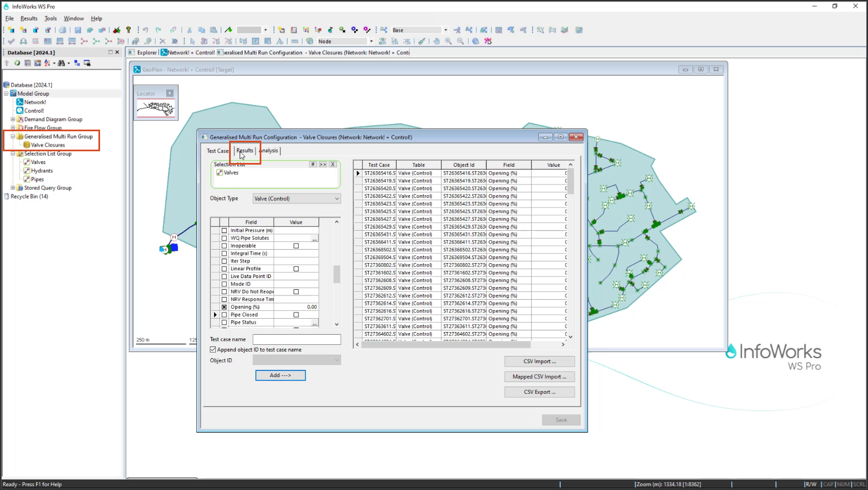Click the Test case name input field

pyautogui.click(x=296, y=339)
